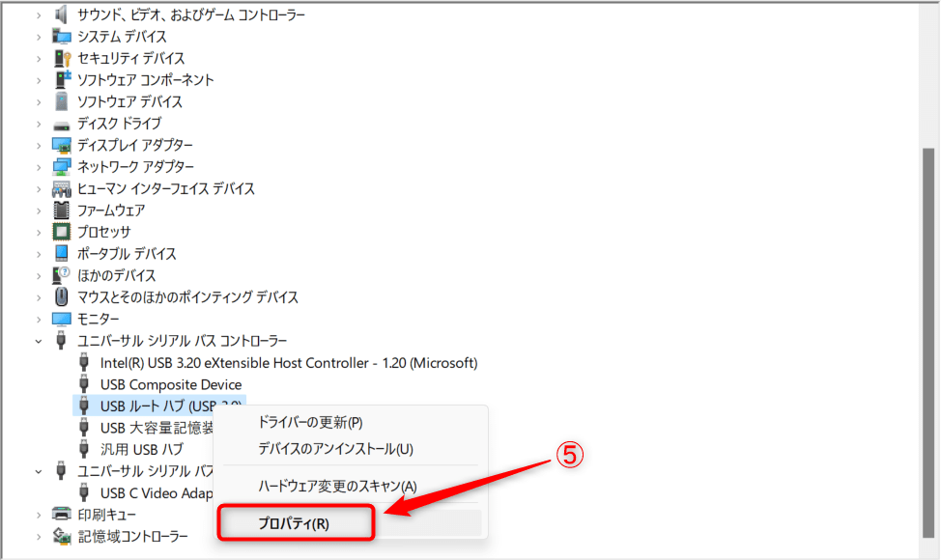Viewport: 941px width, 560px height.
Task: Expand the ファームウェア tree node
Action: point(39,210)
